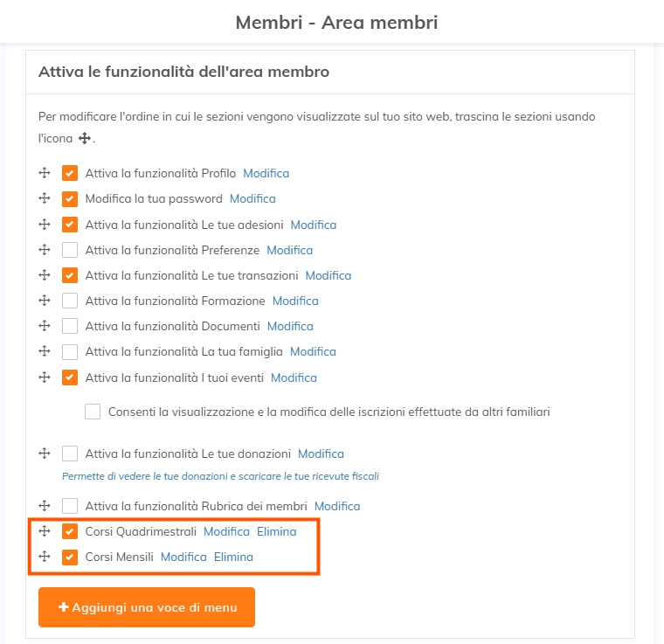This screenshot has width=664, height=644.
Task: Click the move icon next to Le tue donazioni
Action: [x=44, y=454]
